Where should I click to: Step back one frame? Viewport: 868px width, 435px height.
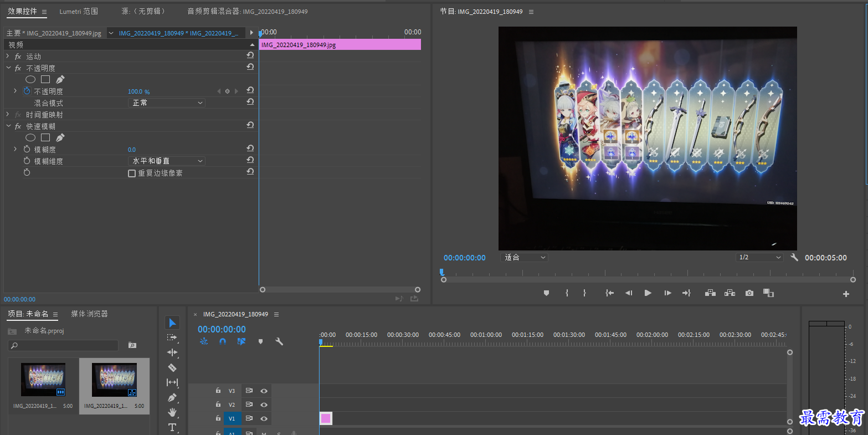(629, 293)
